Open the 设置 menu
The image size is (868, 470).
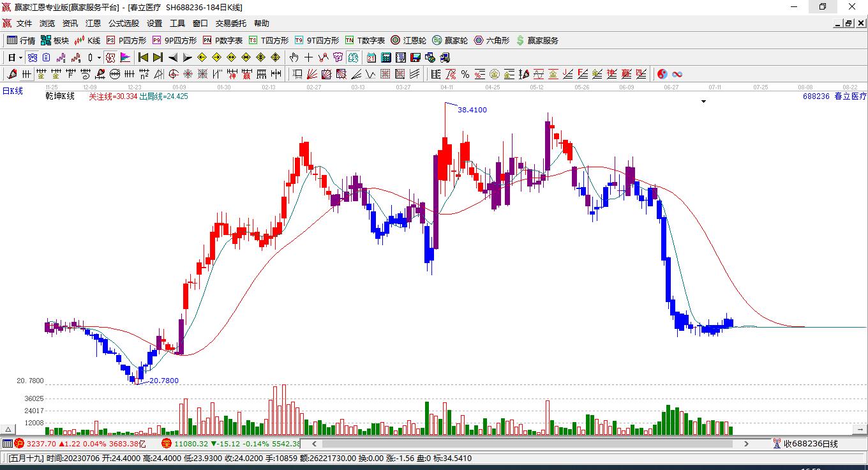[154, 24]
